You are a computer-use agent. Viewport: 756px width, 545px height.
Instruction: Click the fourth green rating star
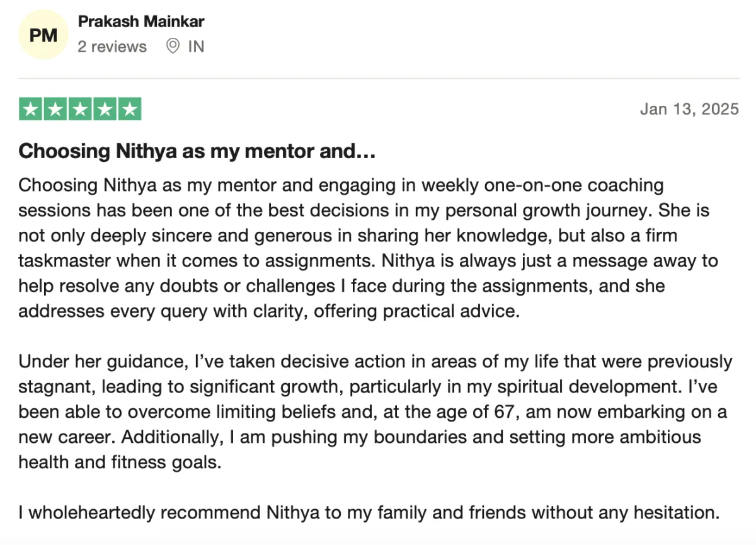(105, 110)
